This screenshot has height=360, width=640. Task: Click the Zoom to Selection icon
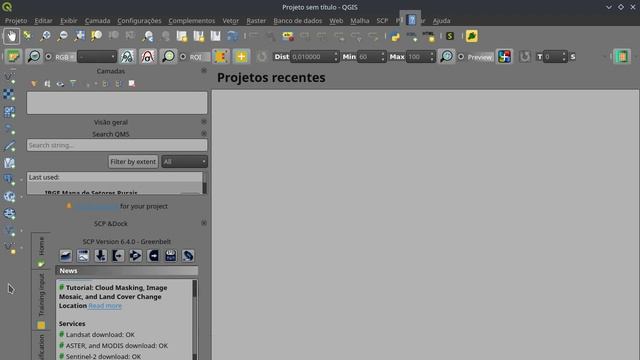(96, 36)
